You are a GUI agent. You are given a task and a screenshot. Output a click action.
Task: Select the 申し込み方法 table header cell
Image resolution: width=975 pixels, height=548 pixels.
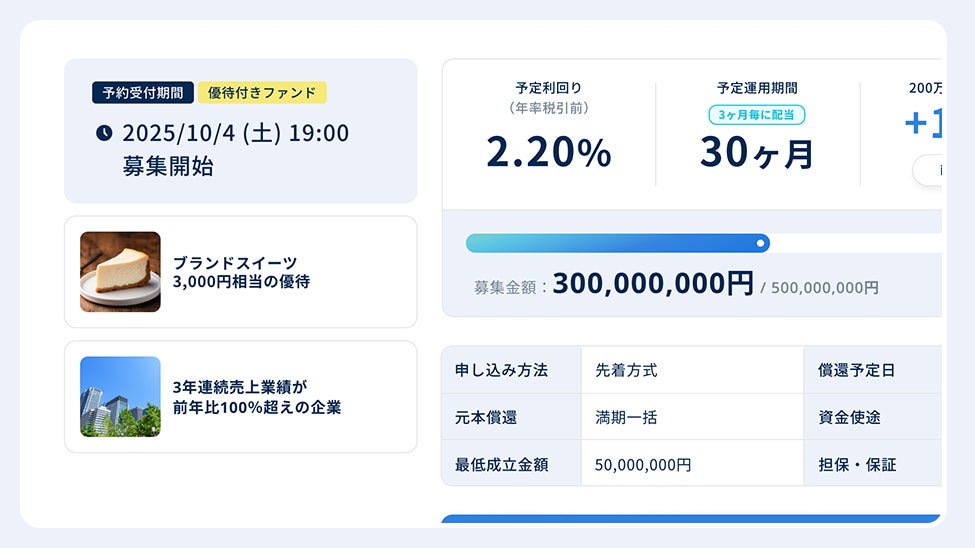click(511, 370)
